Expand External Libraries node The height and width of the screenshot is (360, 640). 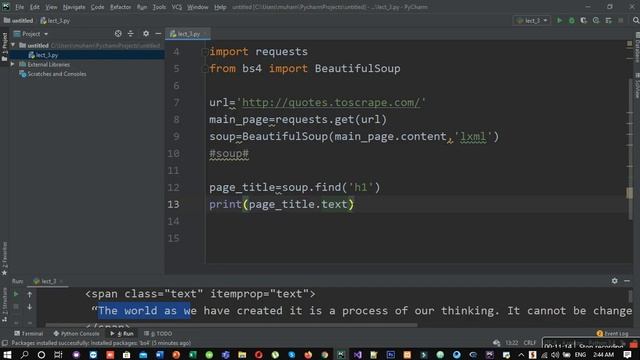(x=13, y=64)
